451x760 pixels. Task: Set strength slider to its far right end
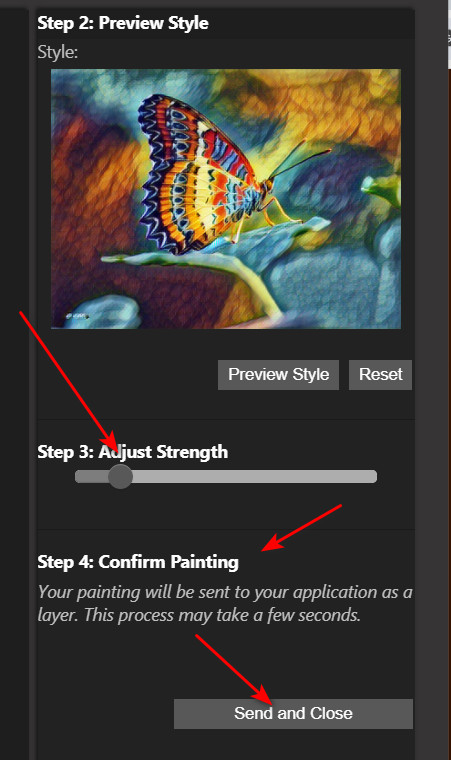tap(373, 476)
